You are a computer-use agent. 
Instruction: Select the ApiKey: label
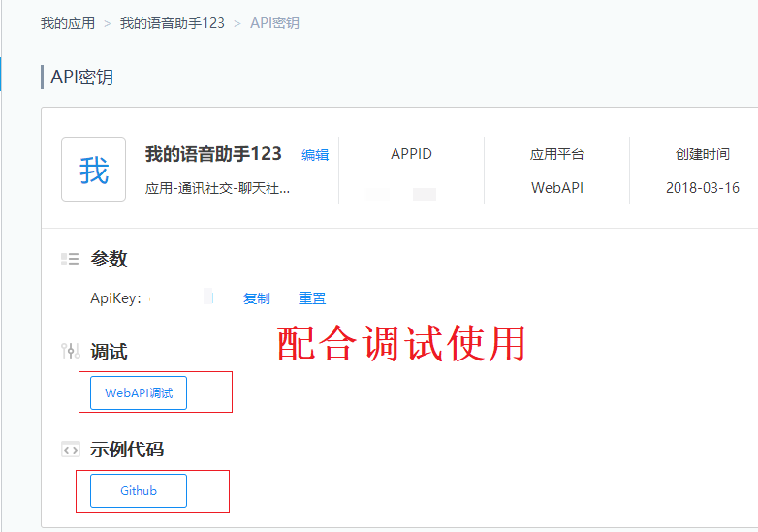(x=115, y=298)
